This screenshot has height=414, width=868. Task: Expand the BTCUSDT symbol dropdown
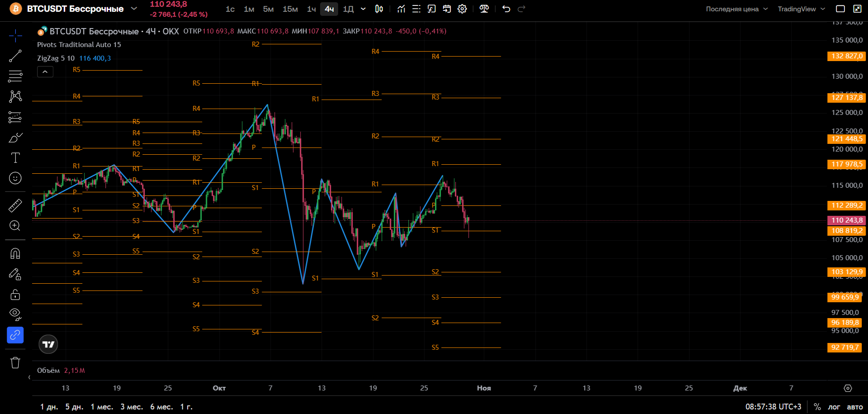pyautogui.click(x=134, y=9)
